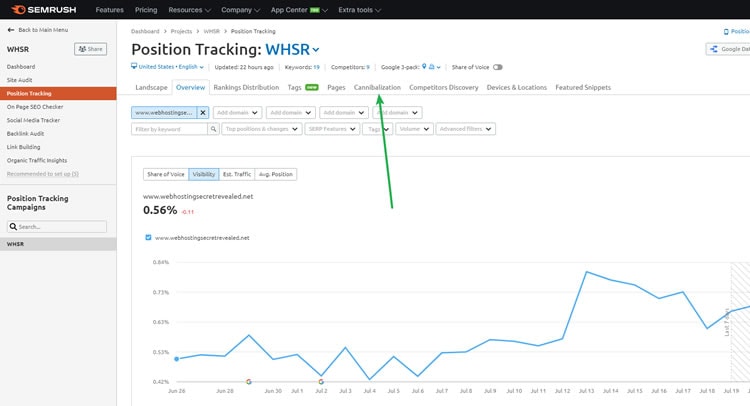Open Organic Traffic Insights
This screenshot has width=750, height=406.
pyautogui.click(x=37, y=160)
